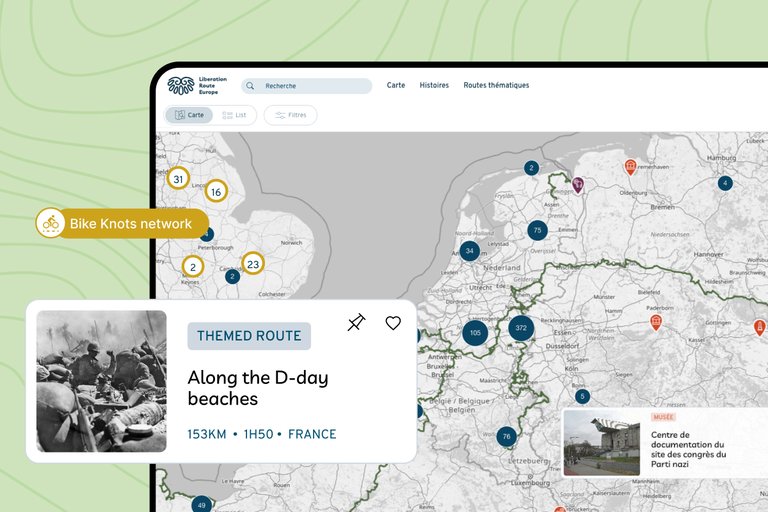Select the yellow cluster marker 16
The width and height of the screenshot is (768, 512).
[216, 192]
